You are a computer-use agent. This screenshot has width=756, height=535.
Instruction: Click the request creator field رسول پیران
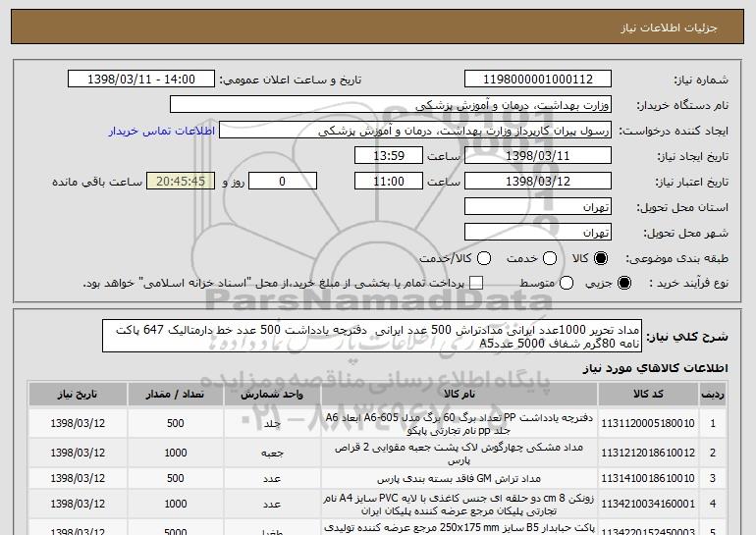coord(415,131)
